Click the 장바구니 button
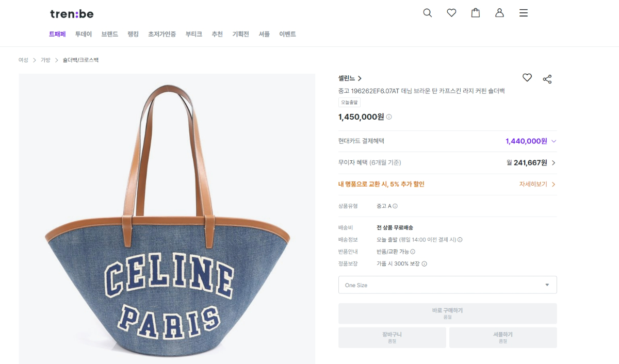The height and width of the screenshot is (364, 619). point(392,337)
